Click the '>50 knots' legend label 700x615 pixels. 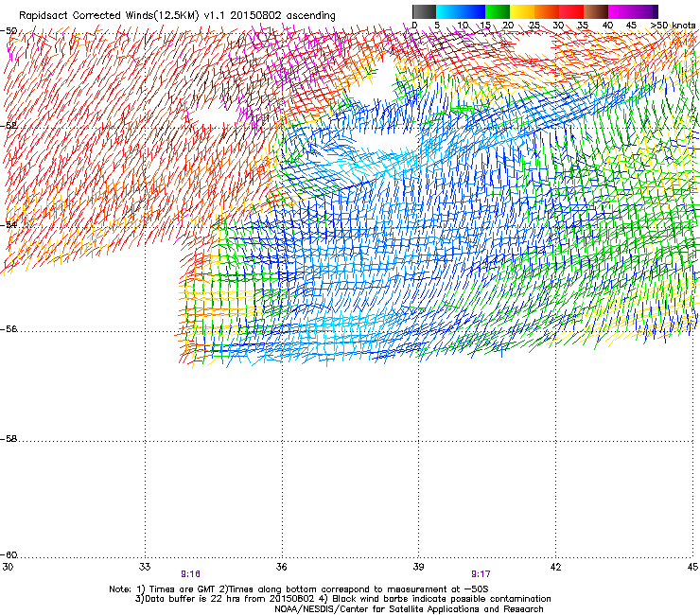tap(673, 26)
